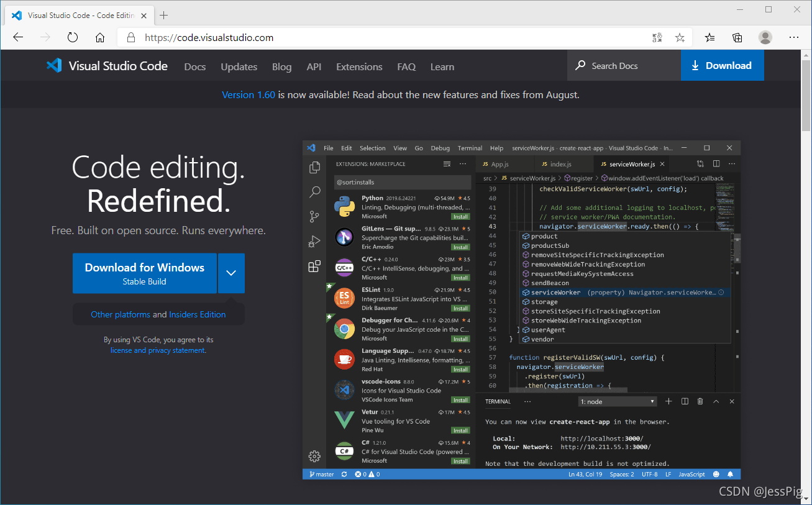The image size is (812, 505).
Task: Click the Visual Studio Code site logo
Action: 107,66
